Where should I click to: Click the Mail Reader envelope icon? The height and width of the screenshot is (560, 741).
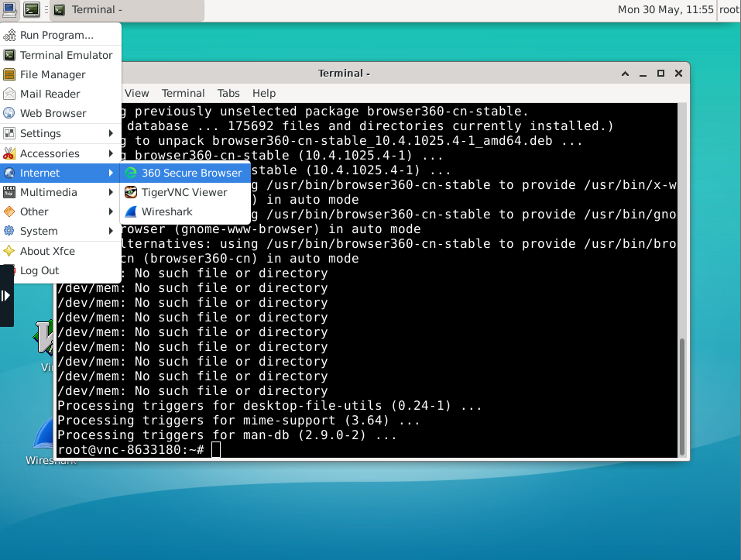(9, 94)
